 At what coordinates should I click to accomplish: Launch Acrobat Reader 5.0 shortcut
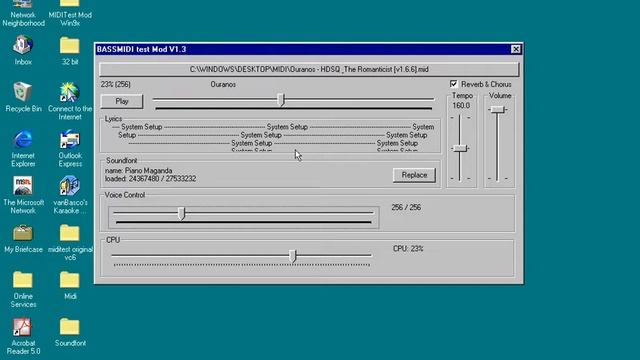click(x=23, y=336)
